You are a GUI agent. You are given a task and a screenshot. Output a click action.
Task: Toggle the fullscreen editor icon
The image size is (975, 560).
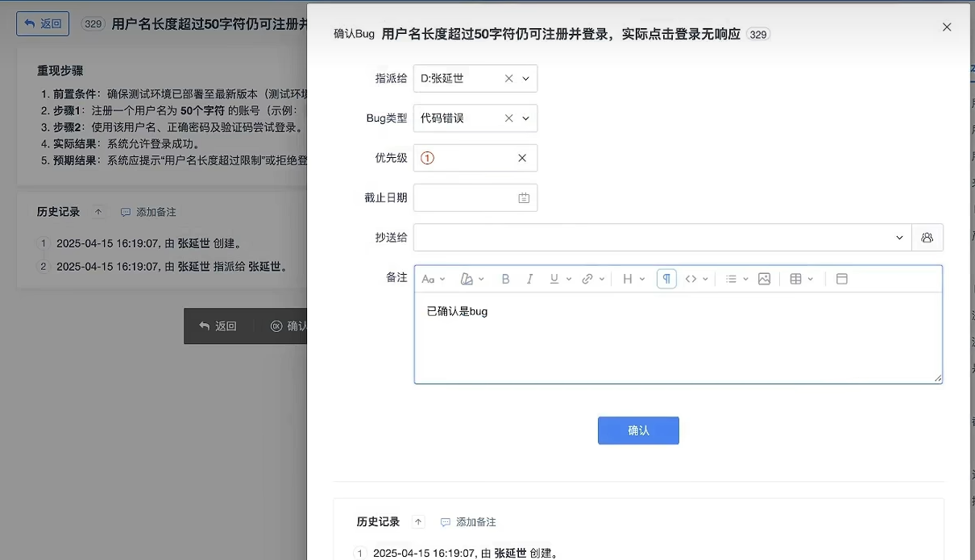[842, 279]
